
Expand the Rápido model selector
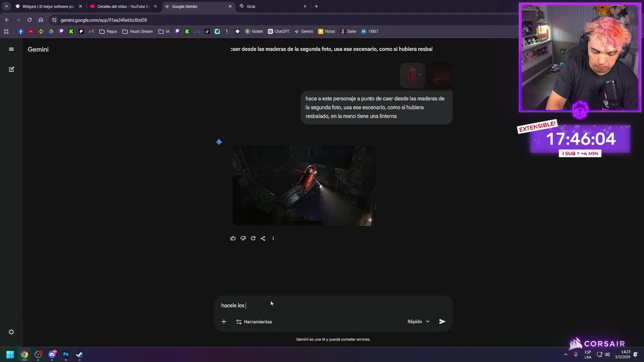click(419, 322)
